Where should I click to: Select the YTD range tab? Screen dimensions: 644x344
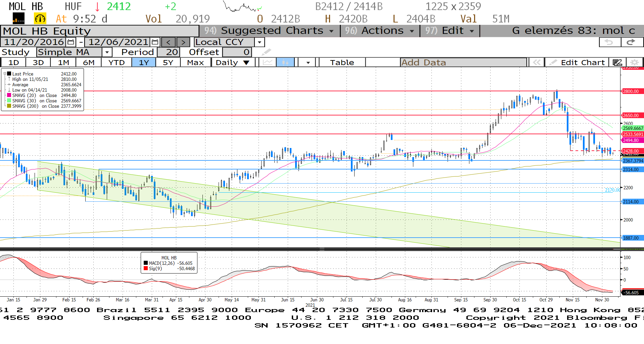click(x=117, y=62)
